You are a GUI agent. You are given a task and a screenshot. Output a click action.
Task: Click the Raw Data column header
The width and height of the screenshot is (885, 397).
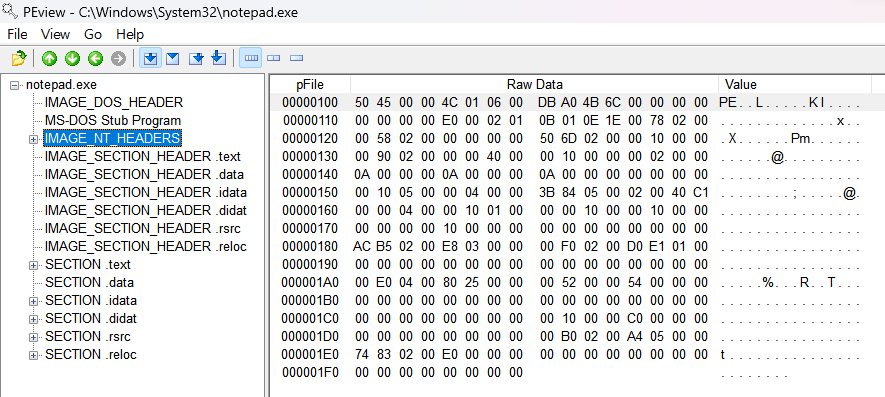click(x=534, y=85)
